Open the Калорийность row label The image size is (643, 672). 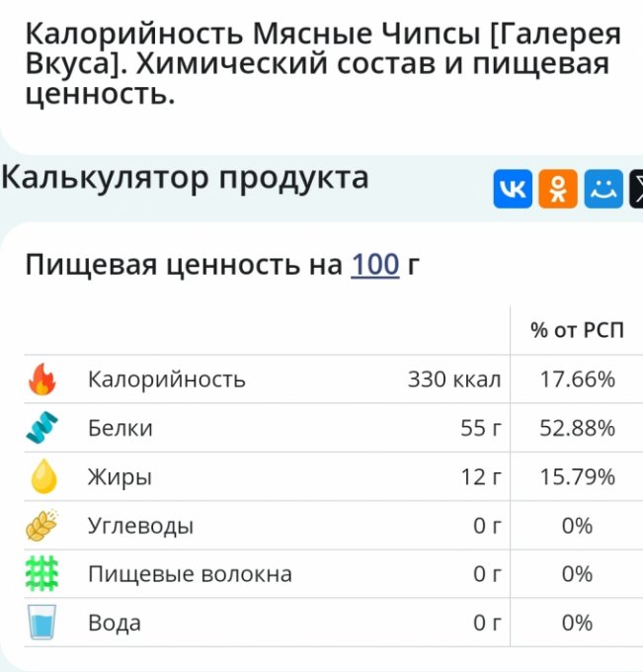166,379
